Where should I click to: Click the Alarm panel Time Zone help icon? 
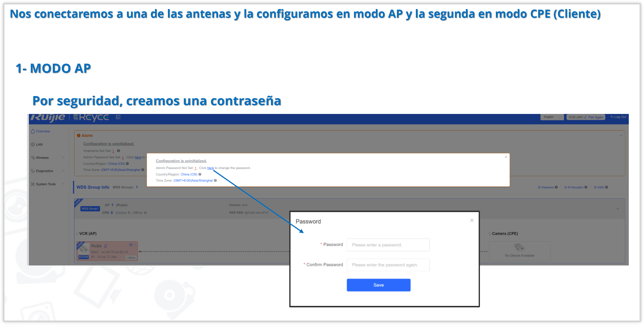coord(143,170)
